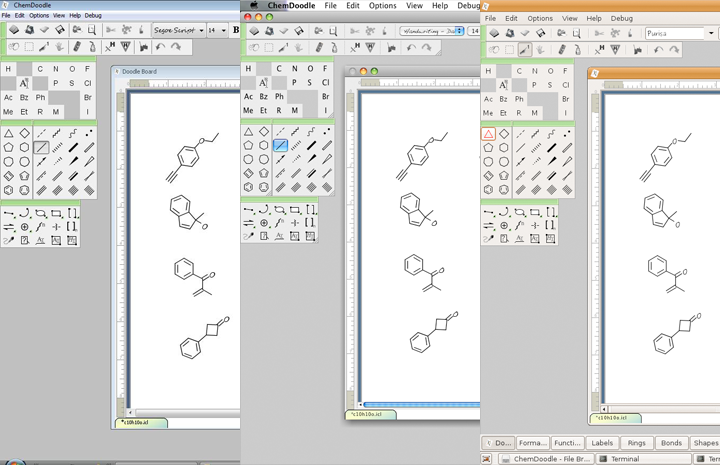This screenshot has width=720, height=465.
Task: Select charge plus tool in Windows shapes panel
Action: click(25, 227)
